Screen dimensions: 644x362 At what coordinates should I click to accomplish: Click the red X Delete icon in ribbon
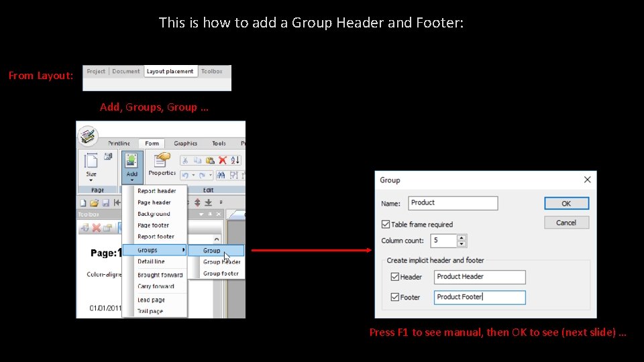click(223, 160)
